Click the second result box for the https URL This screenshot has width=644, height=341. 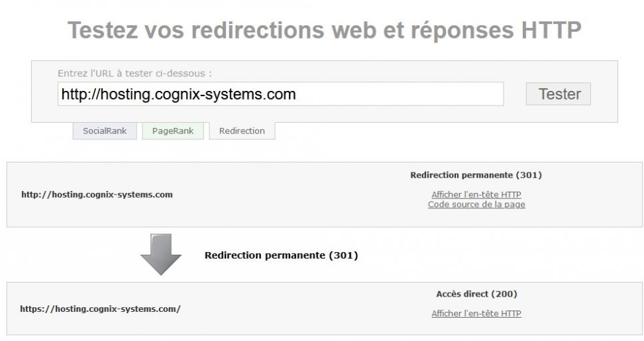325,308
